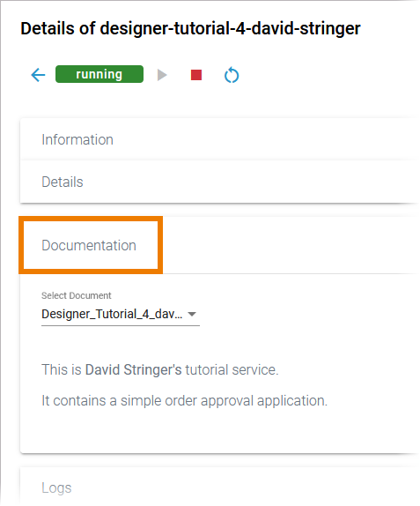Click text "It contains a simple order approval application."

(184, 401)
